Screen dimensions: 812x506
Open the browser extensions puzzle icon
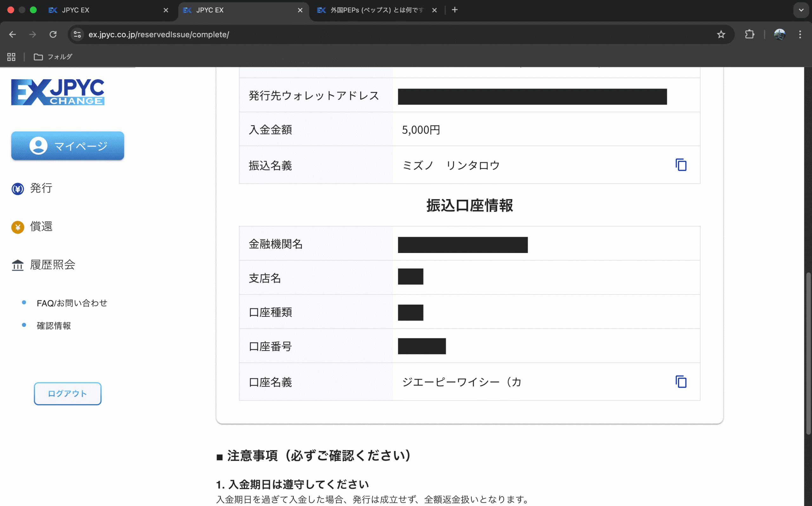pyautogui.click(x=750, y=35)
